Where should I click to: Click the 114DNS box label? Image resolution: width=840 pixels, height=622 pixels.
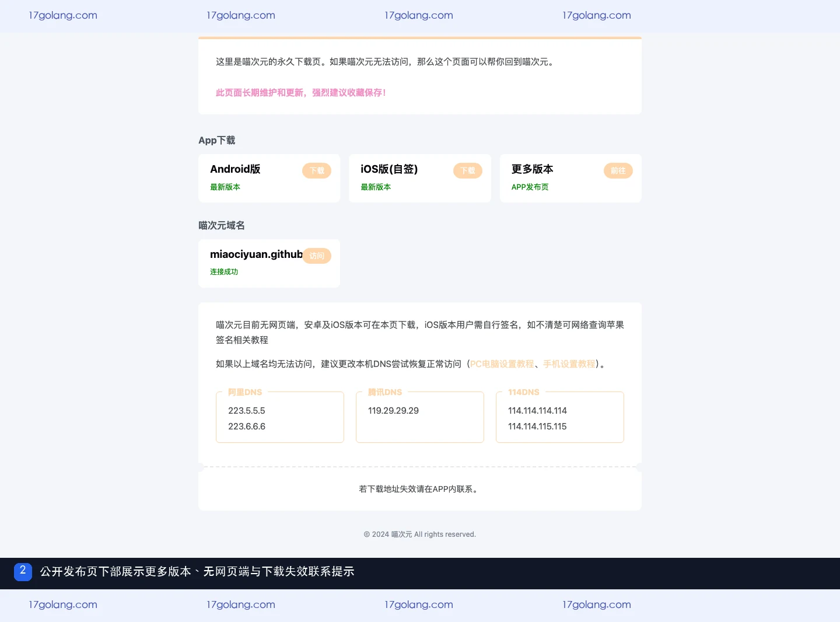click(524, 392)
